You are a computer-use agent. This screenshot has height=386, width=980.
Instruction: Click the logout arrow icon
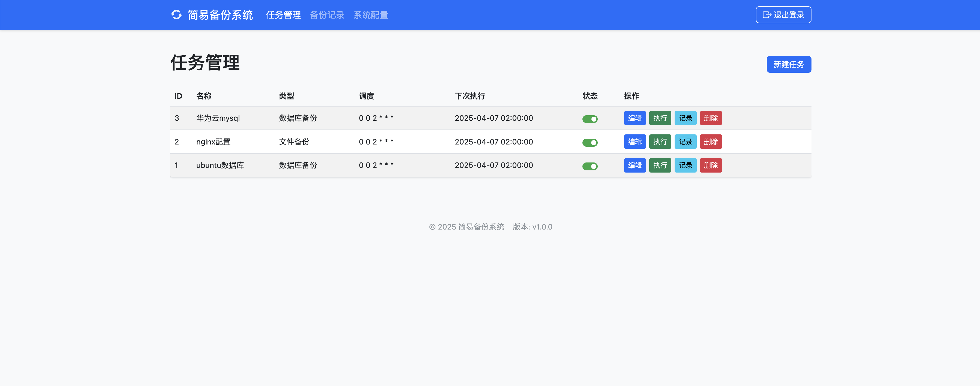766,15
